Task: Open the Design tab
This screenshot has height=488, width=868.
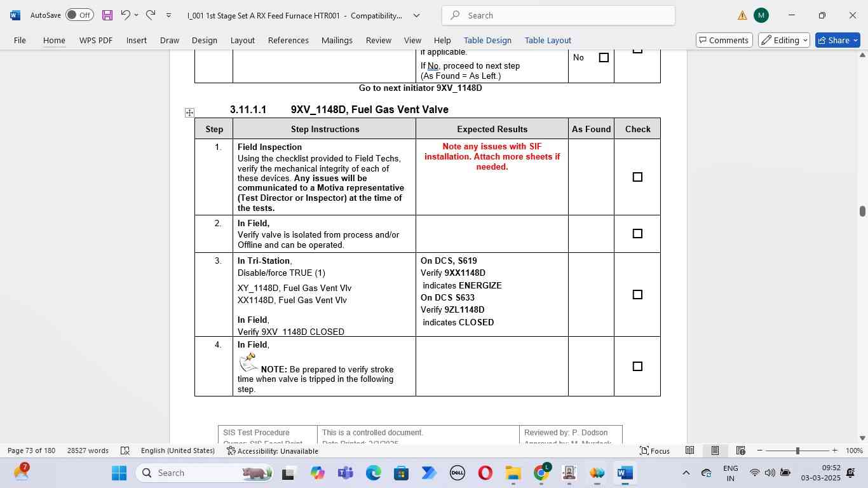Action: coord(205,40)
